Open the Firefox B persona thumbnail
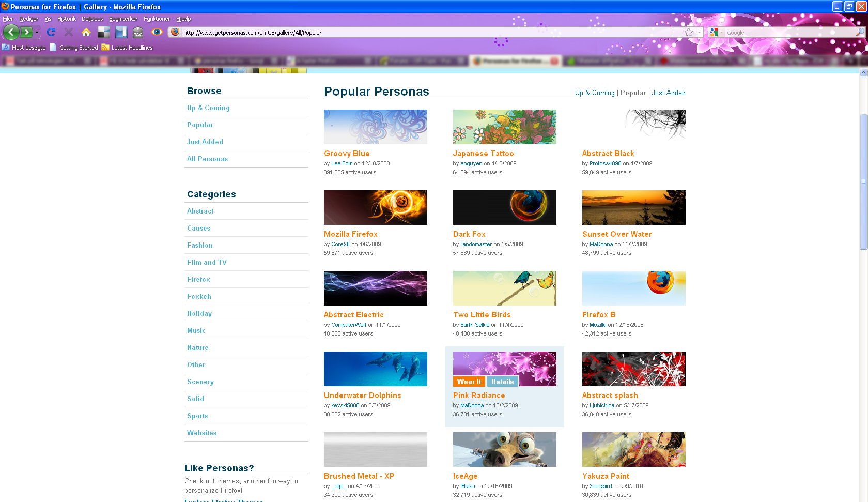Screen dimensions: 868x502 point(634,288)
